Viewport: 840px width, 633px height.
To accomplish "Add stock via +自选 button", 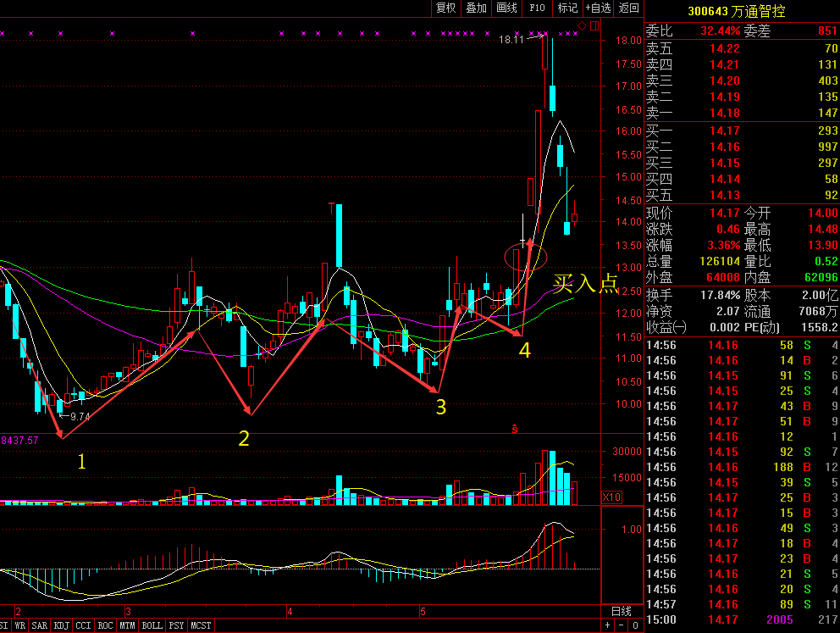I will tap(598, 8).
